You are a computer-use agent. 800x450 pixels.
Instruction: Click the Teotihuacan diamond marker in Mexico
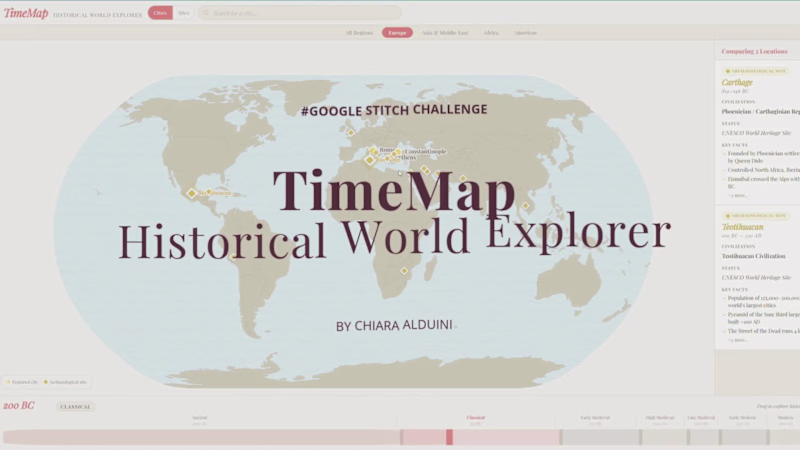(x=191, y=193)
